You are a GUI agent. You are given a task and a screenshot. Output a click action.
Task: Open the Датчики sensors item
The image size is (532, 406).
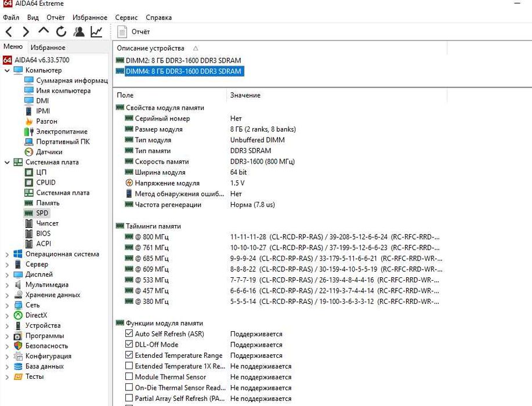pos(44,152)
